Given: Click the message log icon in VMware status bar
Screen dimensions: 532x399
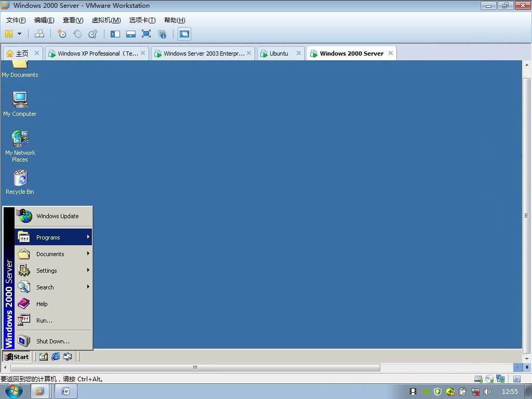Looking at the screenshot, I should pyautogui.click(x=517, y=379).
